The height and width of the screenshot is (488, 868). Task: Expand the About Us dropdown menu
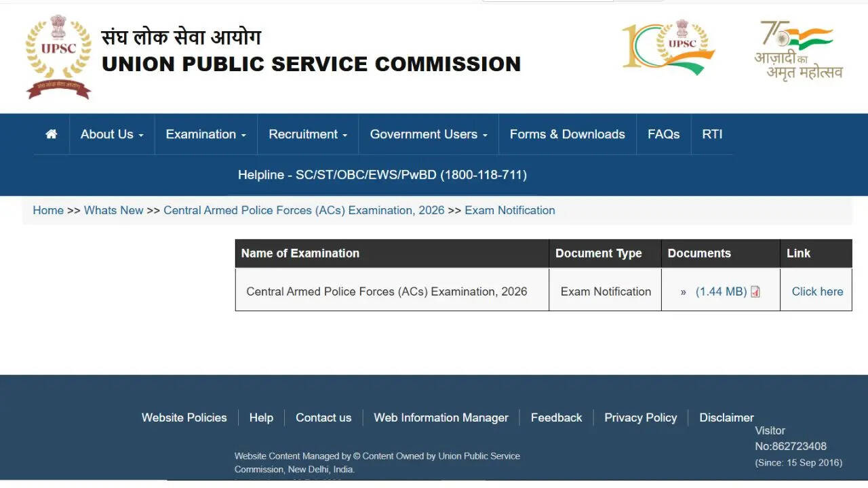click(x=112, y=134)
